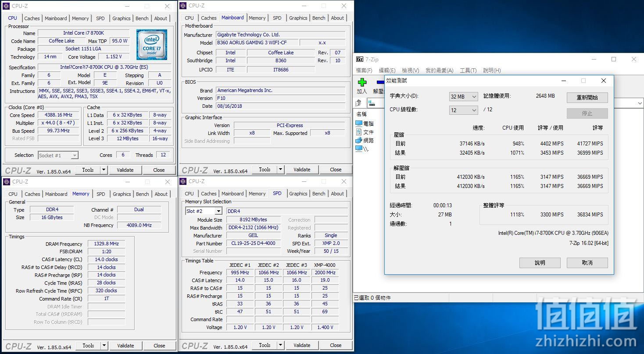Open the 工具(T) menu in 7-Zip
Viewport: 644px width, 354px height.
point(468,71)
